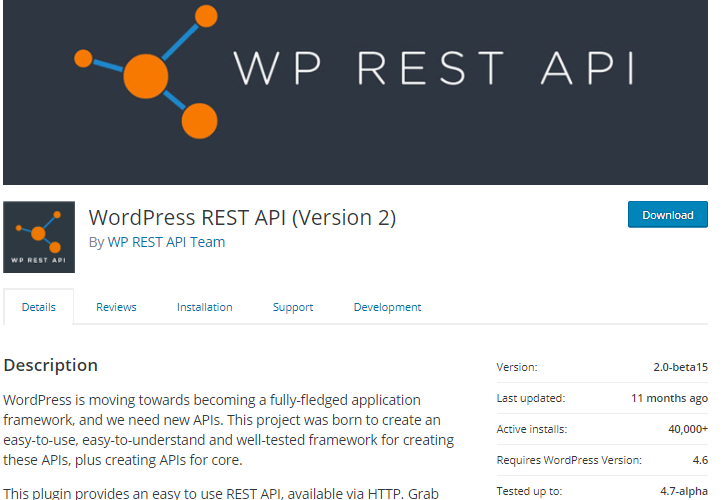This screenshot has width=726, height=500.
Task: Go to the Support tab
Action: [293, 307]
